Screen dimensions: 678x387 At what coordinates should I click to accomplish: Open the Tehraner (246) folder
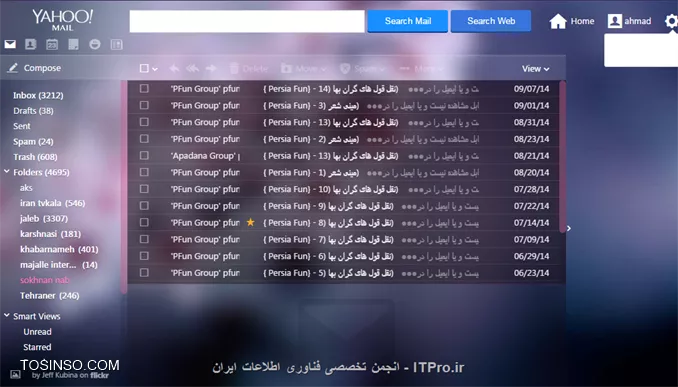pos(49,296)
